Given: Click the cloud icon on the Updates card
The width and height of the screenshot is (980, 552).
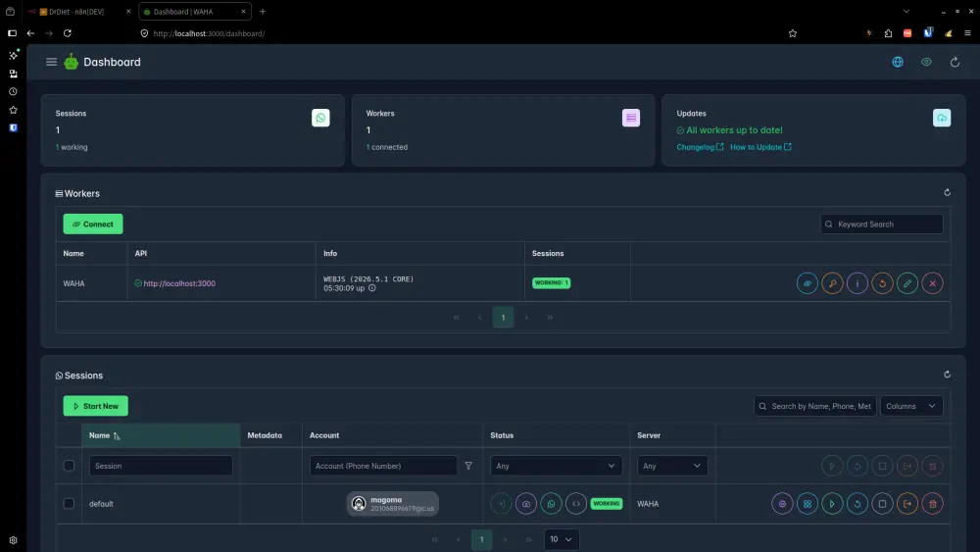Looking at the screenshot, I should pyautogui.click(x=941, y=118).
